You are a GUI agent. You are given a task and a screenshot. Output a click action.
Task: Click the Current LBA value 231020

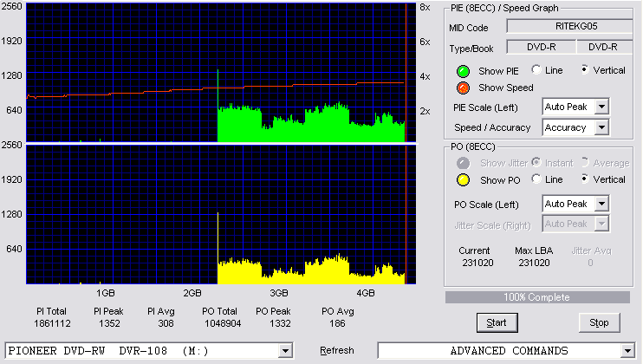point(477,263)
